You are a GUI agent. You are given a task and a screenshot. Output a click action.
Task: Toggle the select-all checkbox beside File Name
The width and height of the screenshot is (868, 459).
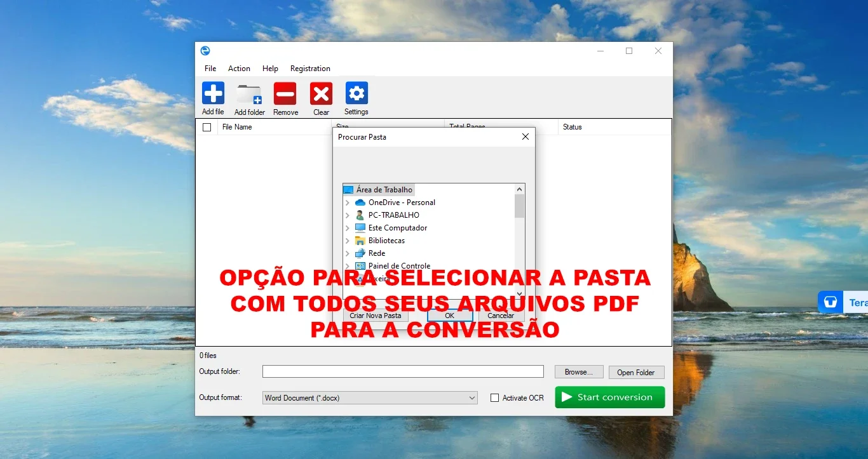click(x=207, y=127)
